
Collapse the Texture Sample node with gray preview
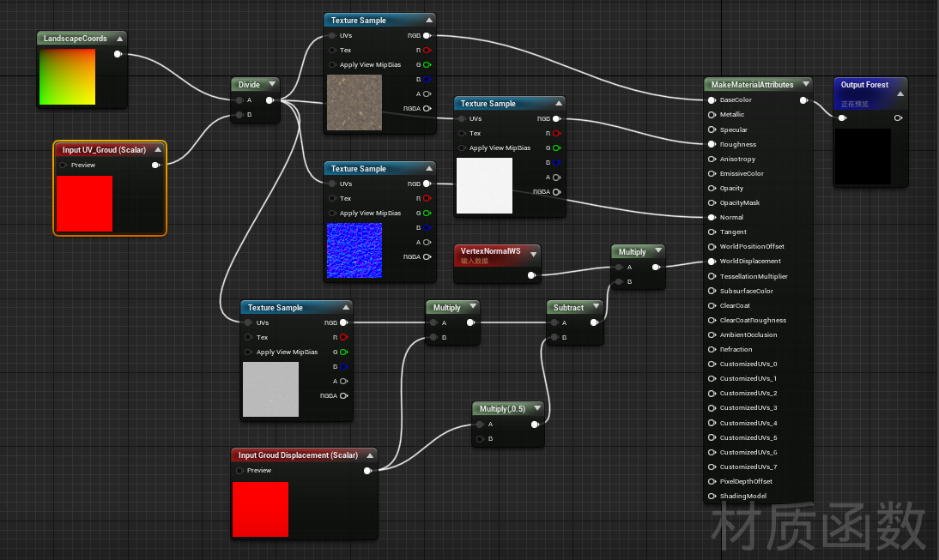click(346, 308)
